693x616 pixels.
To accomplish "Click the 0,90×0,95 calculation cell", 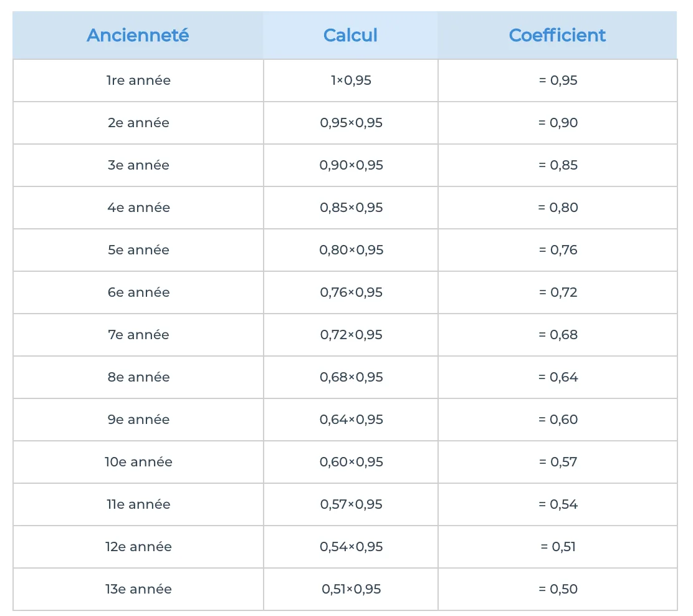I will point(351,165).
